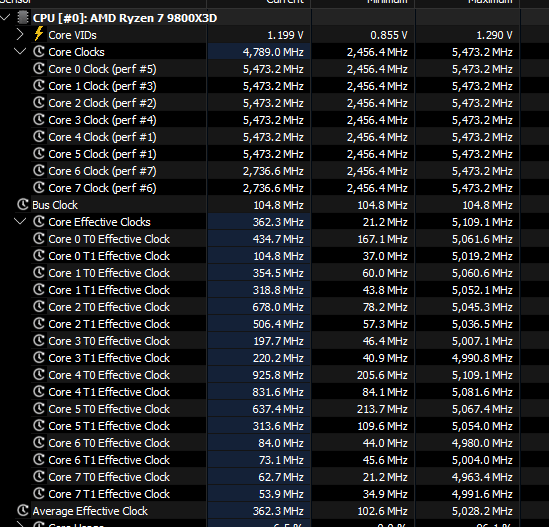The image size is (549, 527).
Task: Click Core 4 T0 maximum value 5,109.1 MHz
Action: (x=482, y=375)
